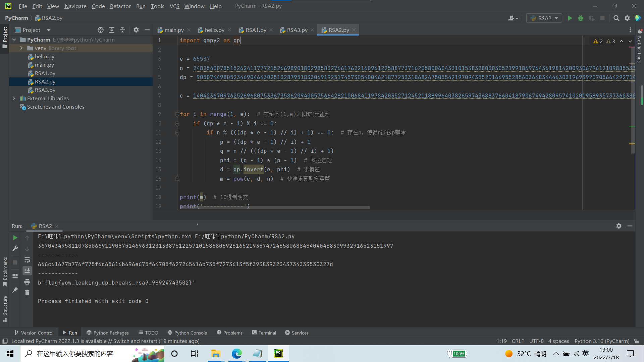This screenshot has height=362, width=644.
Task: Click Python 3.10 interpreter in status bar
Action: (x=602, y=341)
